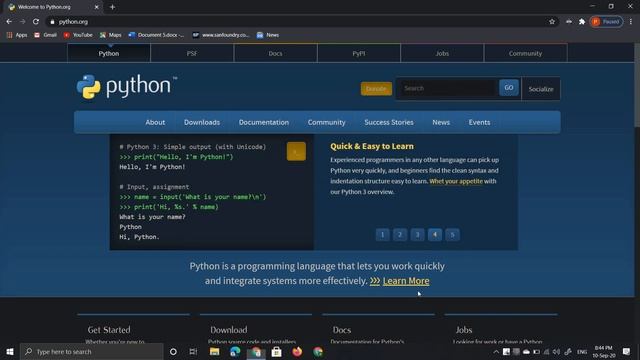Image resolution: width=640 pixels, height=360 pixels.
Task: Click the Paused profile button
Action: [607, 22]
